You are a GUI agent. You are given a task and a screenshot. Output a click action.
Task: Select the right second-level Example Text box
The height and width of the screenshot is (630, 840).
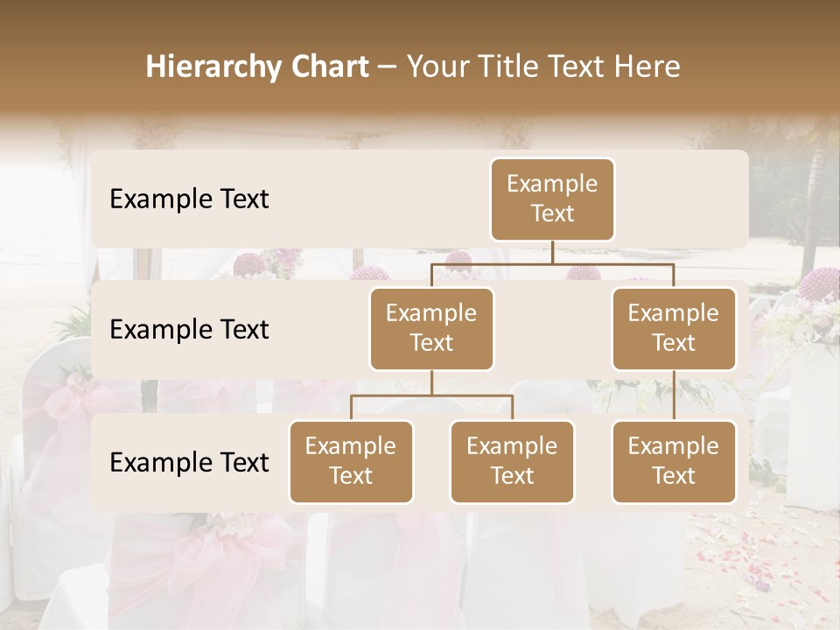click(x=674, y=328)
